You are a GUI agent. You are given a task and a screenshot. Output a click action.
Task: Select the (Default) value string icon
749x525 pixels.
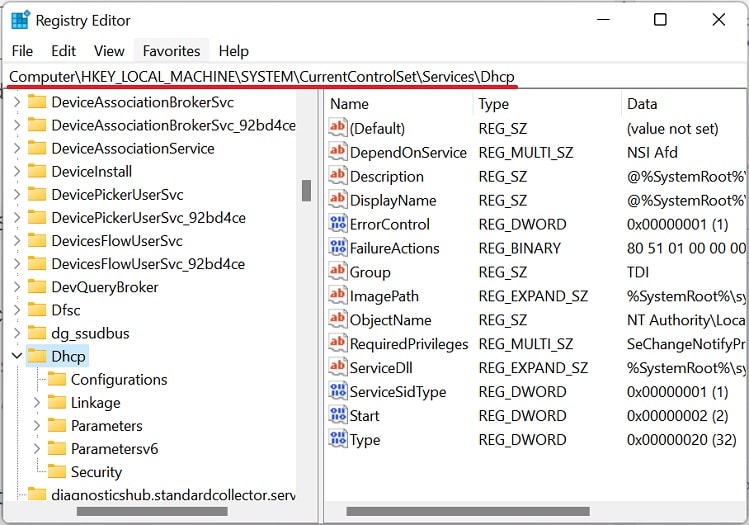(337, 127)
